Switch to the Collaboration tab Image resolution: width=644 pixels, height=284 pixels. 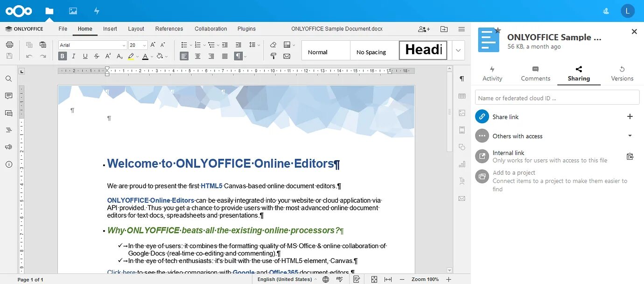[x=211, y=29]
